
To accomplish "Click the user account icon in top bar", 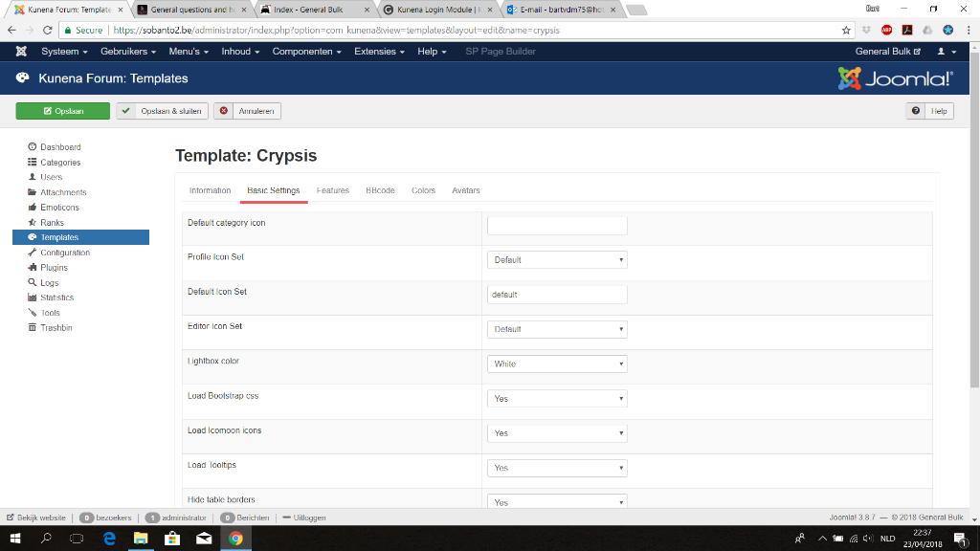I will point(947,52).
